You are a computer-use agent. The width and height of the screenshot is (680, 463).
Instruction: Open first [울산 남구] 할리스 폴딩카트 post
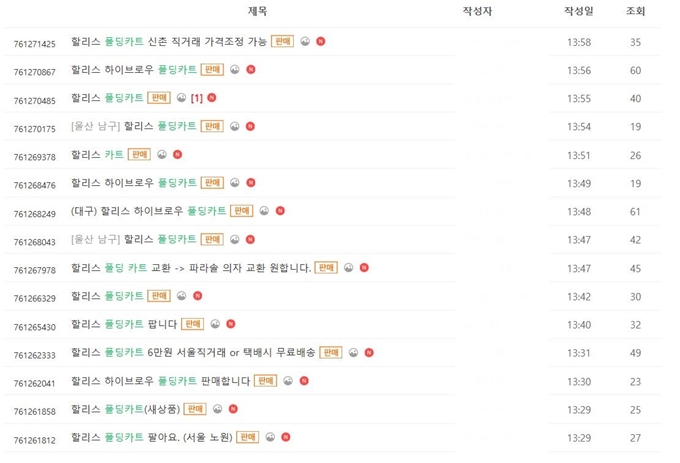tap(134, 126)
